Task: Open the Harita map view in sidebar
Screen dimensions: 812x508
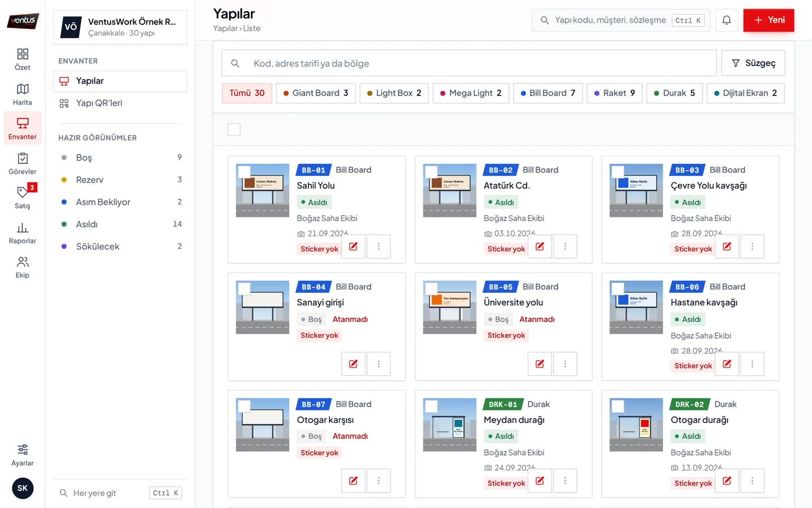Action: coord(23,94)
